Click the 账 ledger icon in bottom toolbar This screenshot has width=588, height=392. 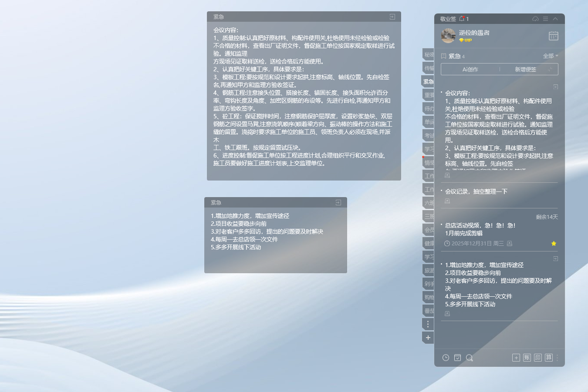click(x=527, y=358)
